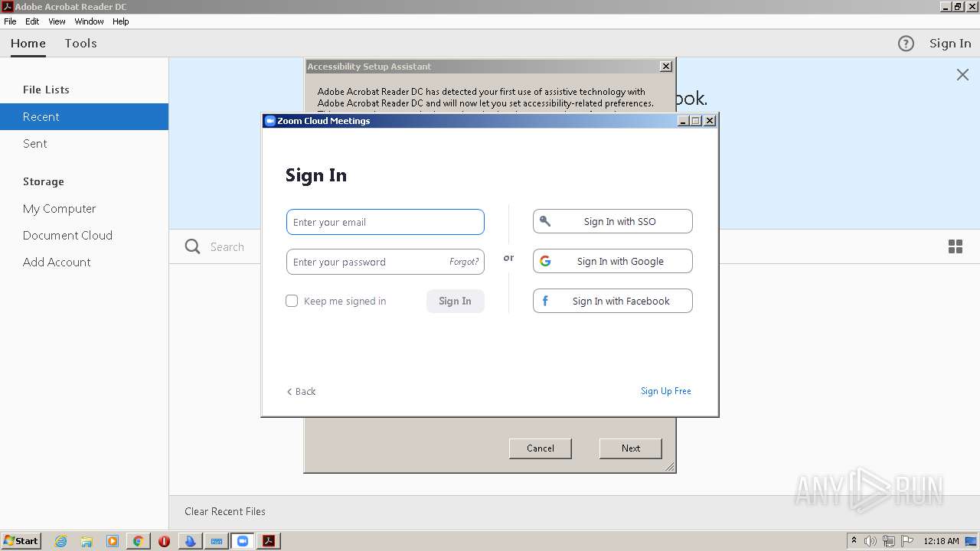Open the on-screen keyboard from the taskbar
This screenshot has height=551, width=980.
click(x=217, y=541)
